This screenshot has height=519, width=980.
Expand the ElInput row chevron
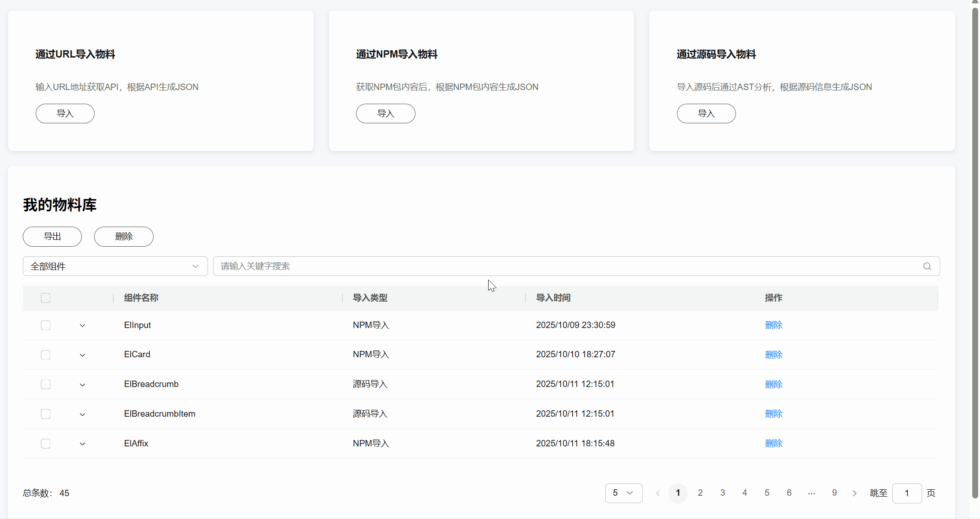tap(82, 325)
